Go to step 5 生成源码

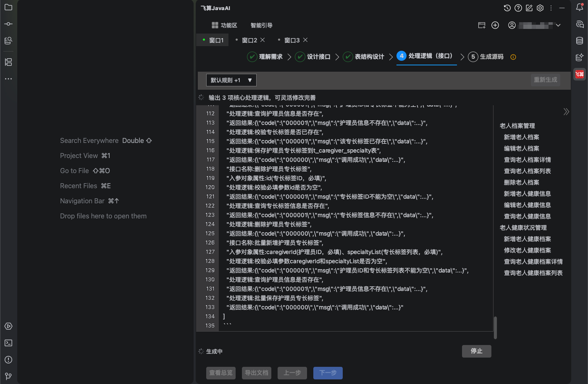tap(486, 57)
